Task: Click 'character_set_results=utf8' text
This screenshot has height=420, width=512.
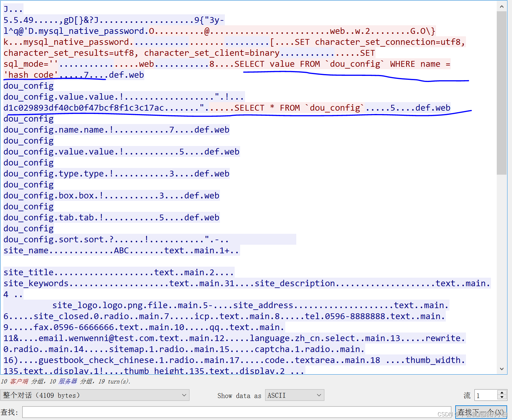Action: 69,53
